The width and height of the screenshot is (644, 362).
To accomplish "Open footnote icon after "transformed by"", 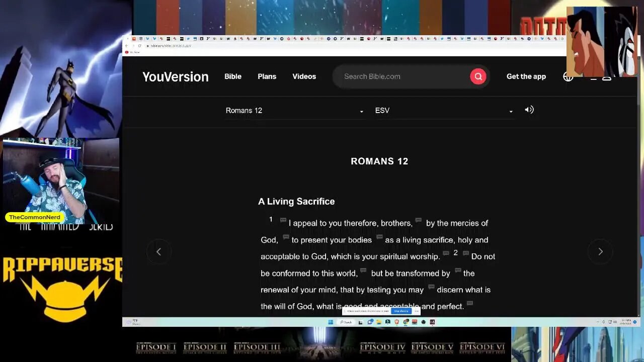I will (x=458, y=270).
